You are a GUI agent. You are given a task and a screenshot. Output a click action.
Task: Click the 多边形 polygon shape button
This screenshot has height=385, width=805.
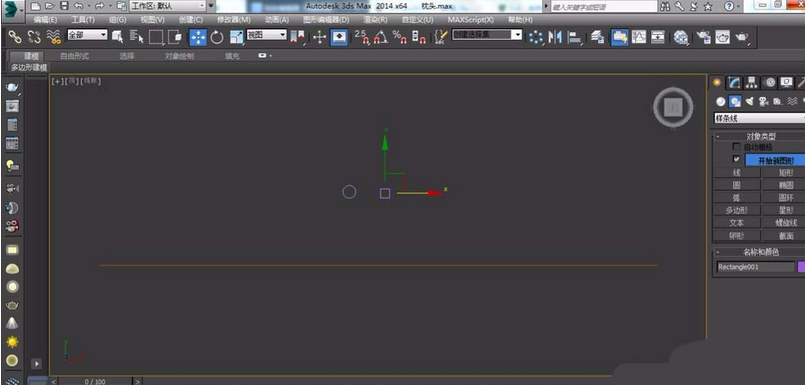[737, 210]
